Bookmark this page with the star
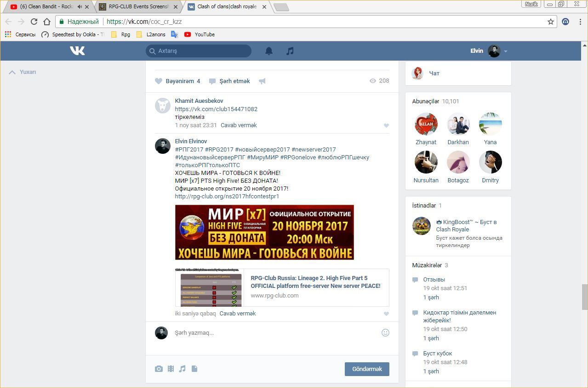Image resolution: width=588 pixels, height=388 pixels. 550,22
